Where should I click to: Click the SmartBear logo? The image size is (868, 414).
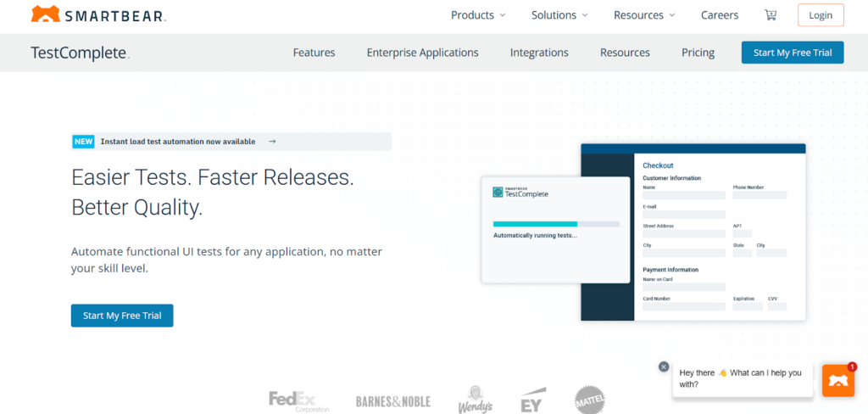pos(98,15)
